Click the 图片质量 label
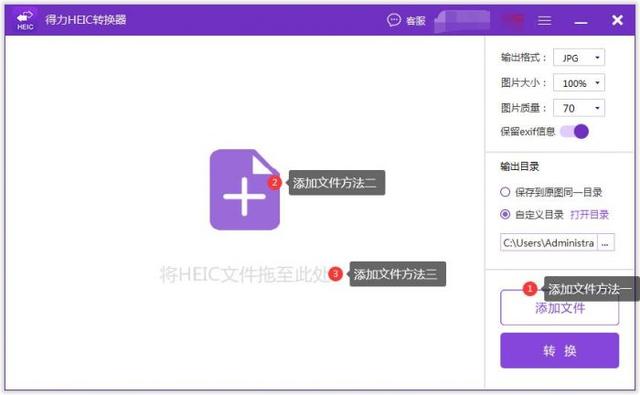This screenshot has height=395, width=640. click(x=523, y=108)
